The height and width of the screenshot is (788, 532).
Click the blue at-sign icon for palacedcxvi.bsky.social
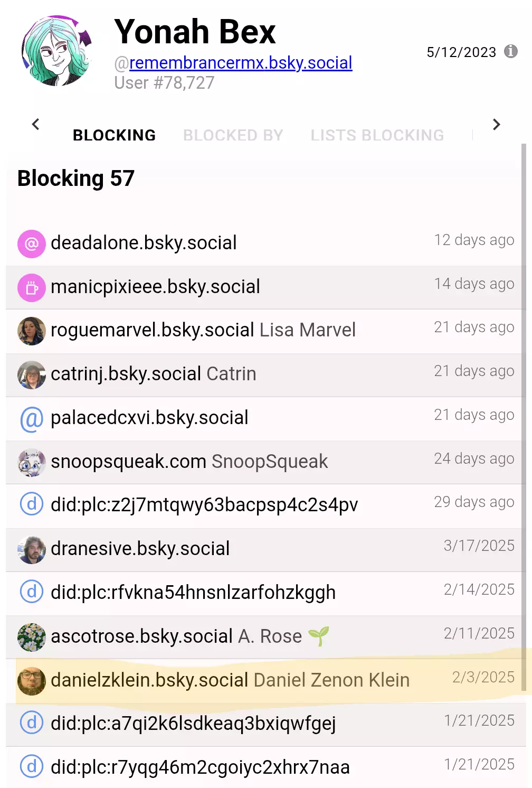pos(32,418)
